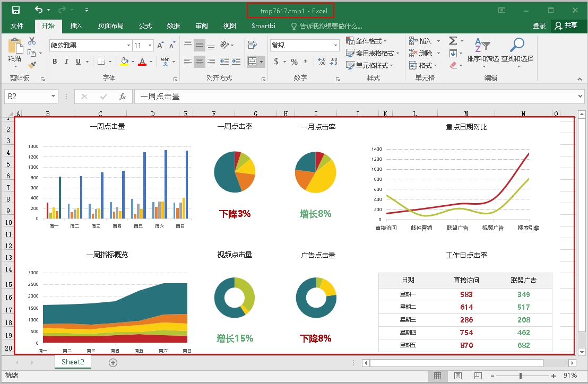Viewport: 588px width, 384px height.
Task: Click the percent style icon
Action: 294,62
